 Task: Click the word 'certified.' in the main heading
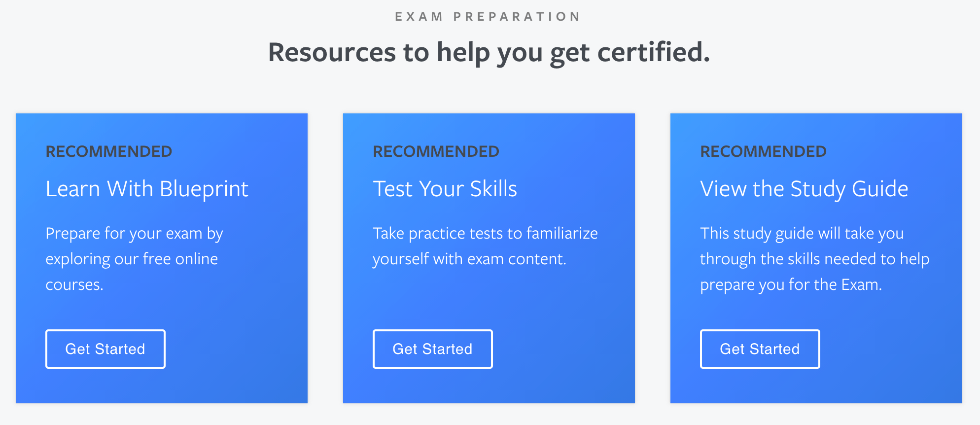click(x=654, y=52)
